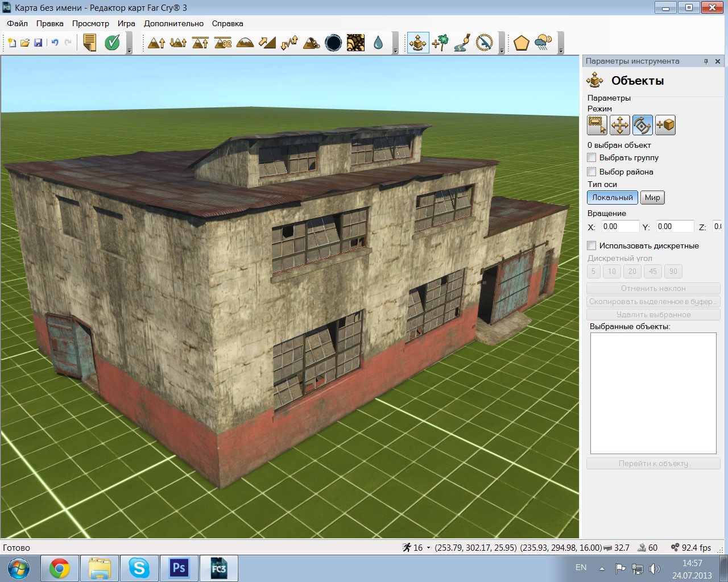The width and height of the screenshot is (728, 582).
Task: Expand the environment toolbar overflow arrow
Action: click(x=561, y=50)
